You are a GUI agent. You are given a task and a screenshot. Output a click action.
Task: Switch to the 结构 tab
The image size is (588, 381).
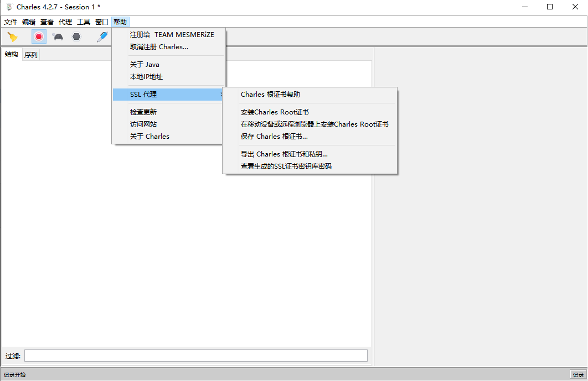point(12,54)
